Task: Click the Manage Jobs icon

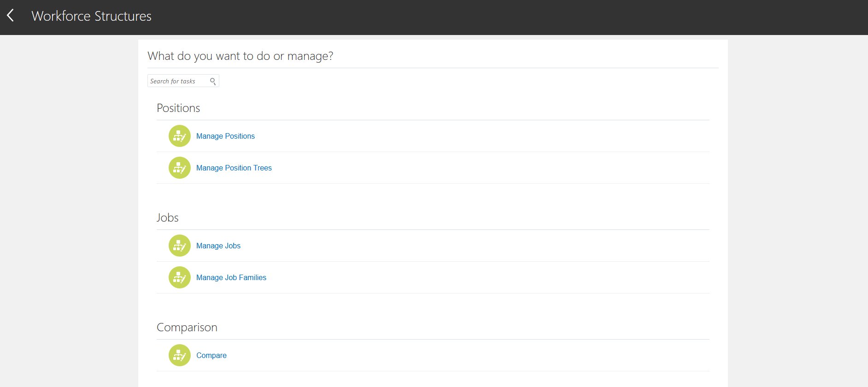Action: coord(180,246)
